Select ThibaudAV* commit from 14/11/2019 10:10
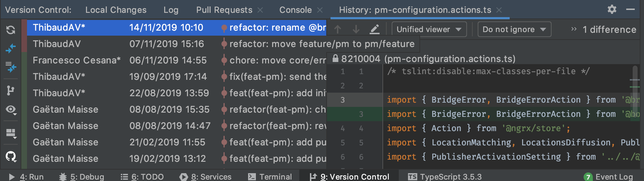The image size is (644, 181). [x=177, y=27]
